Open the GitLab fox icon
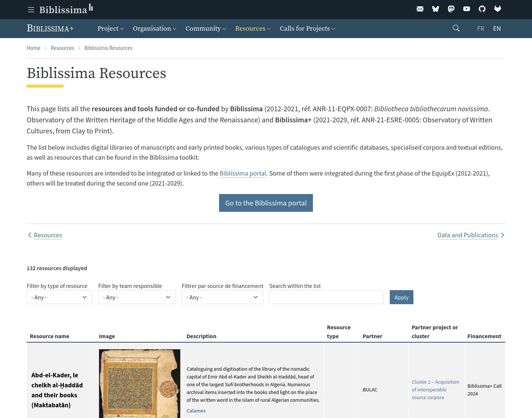Screen dimensions: 532x418 498,9
